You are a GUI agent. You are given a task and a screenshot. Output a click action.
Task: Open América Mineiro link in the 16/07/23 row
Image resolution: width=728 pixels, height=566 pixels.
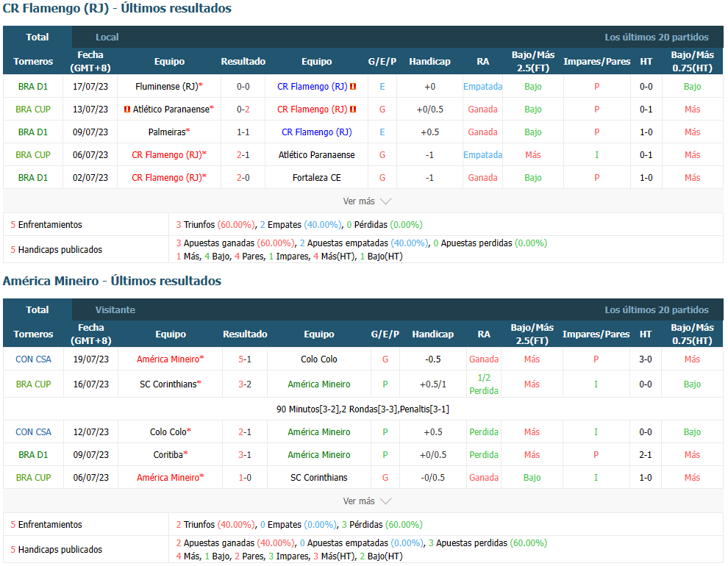pos(319,384)
